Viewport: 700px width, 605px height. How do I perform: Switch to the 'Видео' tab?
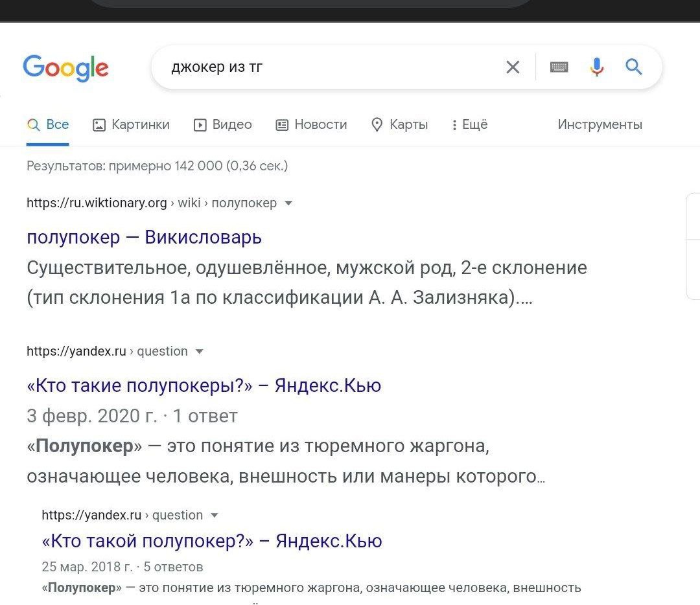tap(222, 124)
